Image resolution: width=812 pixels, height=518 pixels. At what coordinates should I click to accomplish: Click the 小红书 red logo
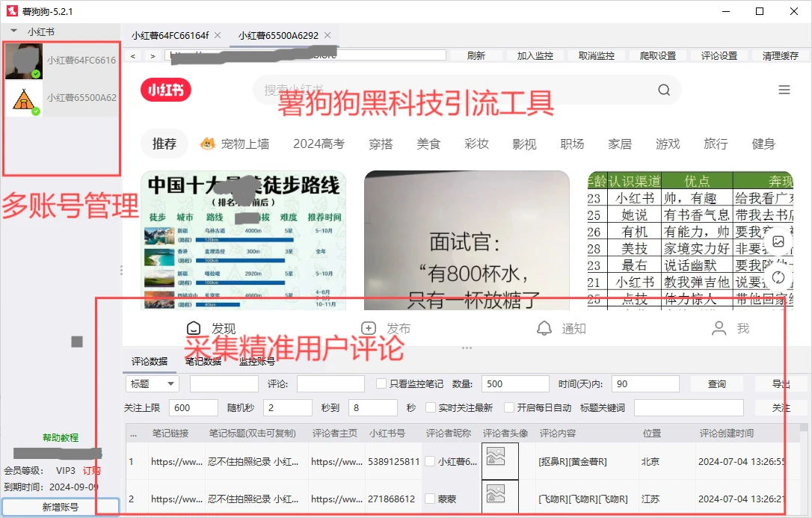pyautogui.click(x=165, y=90)
